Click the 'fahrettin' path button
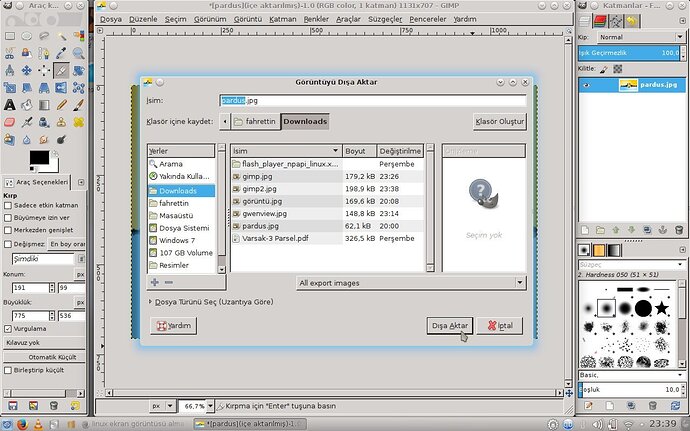The width and height of the screenshot is (690, 431). (255, 122)
